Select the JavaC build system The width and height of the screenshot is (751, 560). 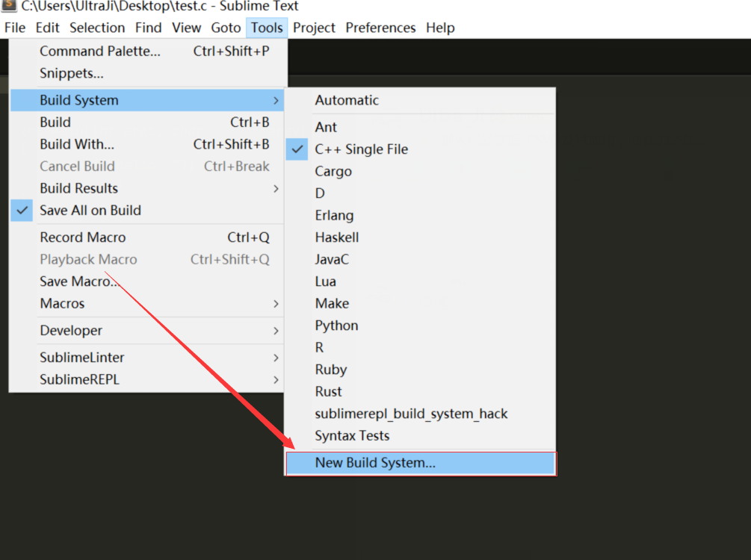pos(421,259)
